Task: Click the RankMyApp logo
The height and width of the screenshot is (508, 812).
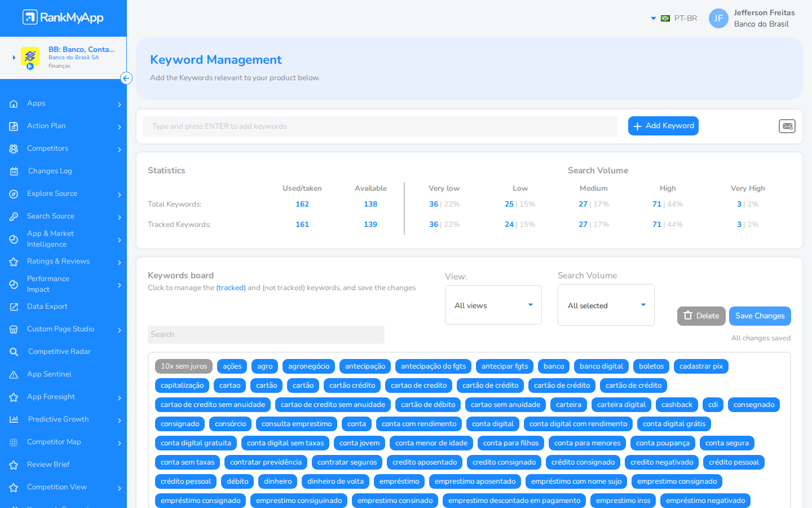Action: pos(63,17)
